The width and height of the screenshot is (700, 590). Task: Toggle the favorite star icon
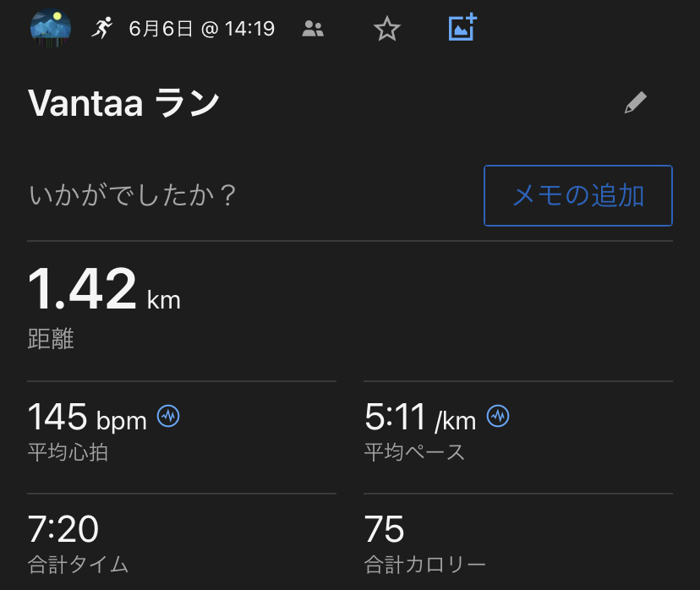[x=386, y=30]
